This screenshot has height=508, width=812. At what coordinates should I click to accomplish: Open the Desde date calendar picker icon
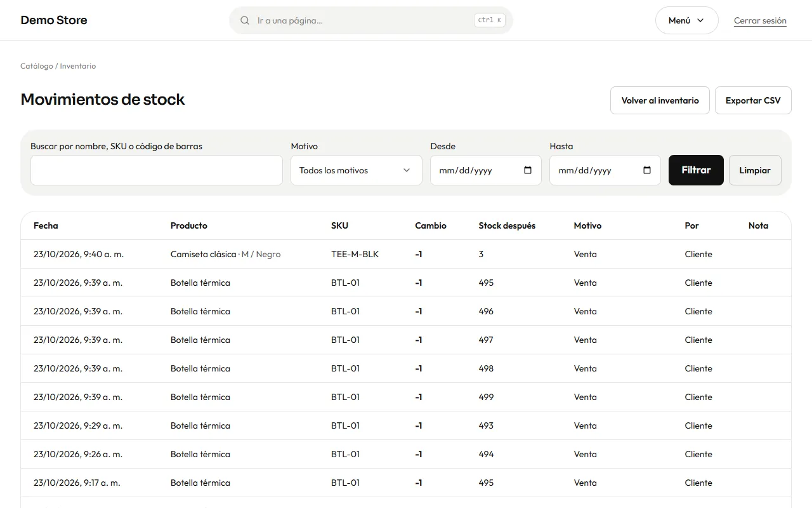point(528,170)
